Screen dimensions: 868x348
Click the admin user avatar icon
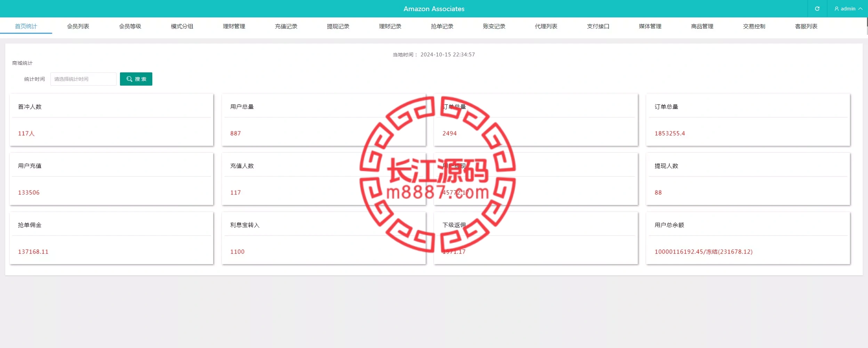[837, 9]
